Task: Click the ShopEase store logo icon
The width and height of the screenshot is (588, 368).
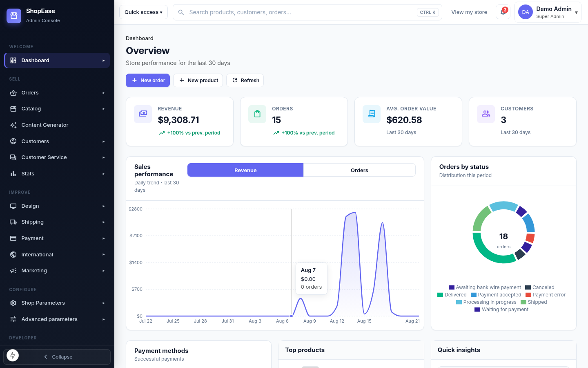Action: 14,16
